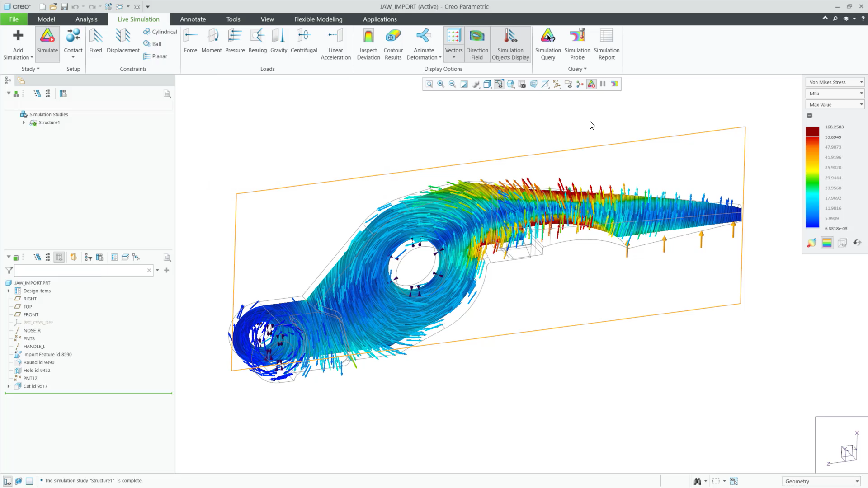The image size is (868, 488).
Task: Toggle the Direction Field display
Action: pos(477,44)
